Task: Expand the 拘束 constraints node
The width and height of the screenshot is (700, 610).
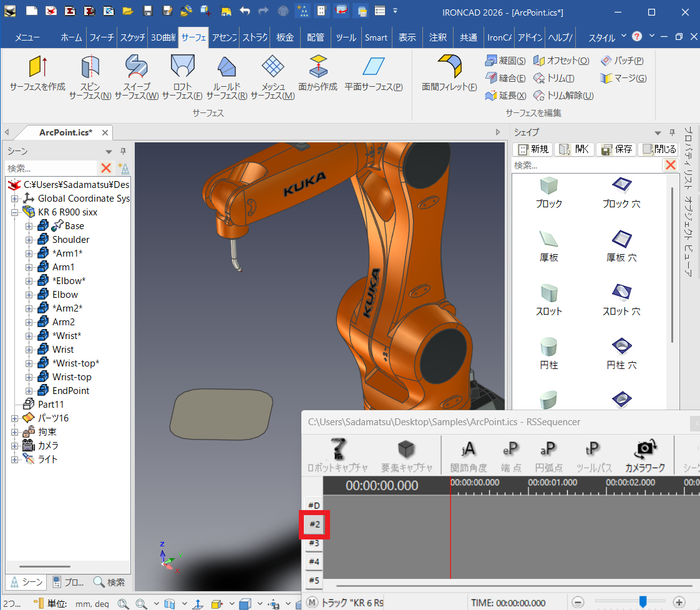Action: [x=15, y=432]
